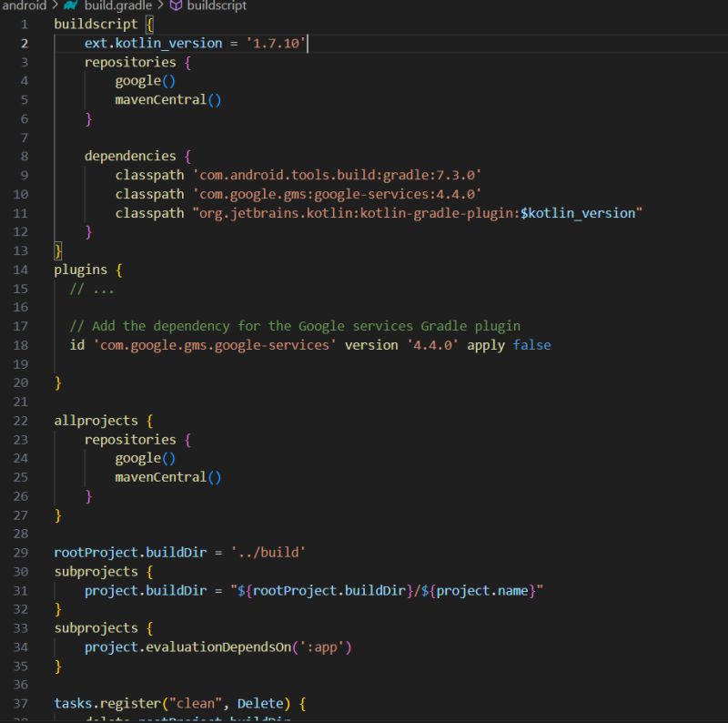Click 'rootProject.buildDir' on line 29
This screenshot has width=728, height=723.
pos(130,553)
